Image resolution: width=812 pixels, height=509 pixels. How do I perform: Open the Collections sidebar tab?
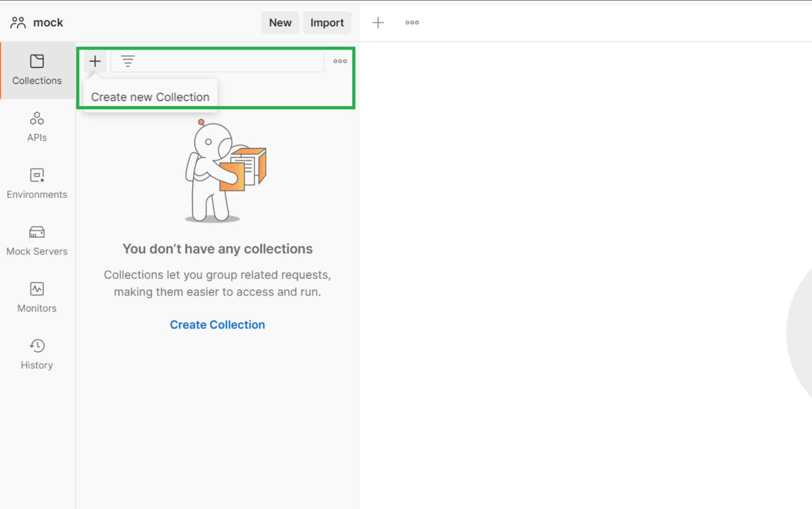(x=37, y=70)
